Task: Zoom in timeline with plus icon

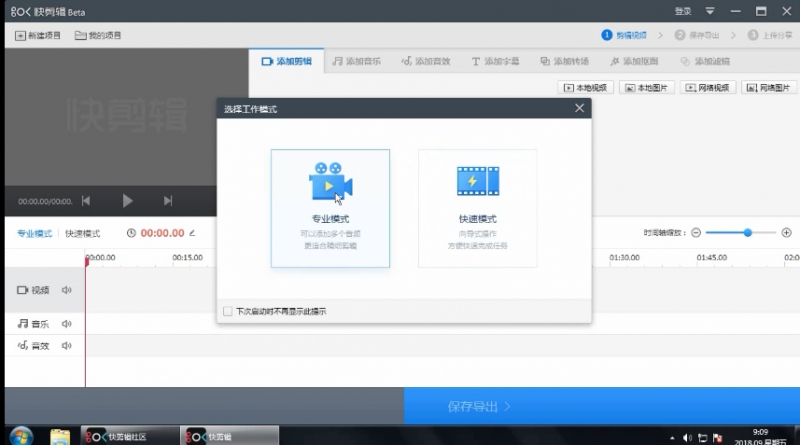Action: (786, 233)
